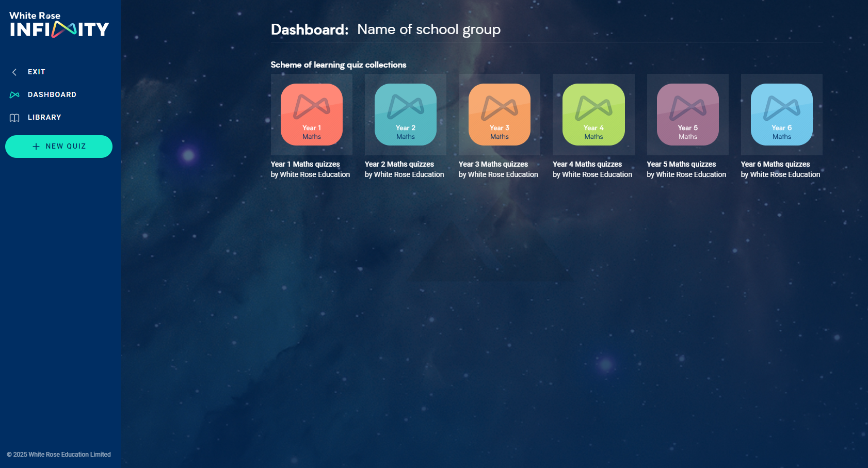Click the Exit back arrow icon
This screenshot has width=868, height=468.
click(14, 72)
